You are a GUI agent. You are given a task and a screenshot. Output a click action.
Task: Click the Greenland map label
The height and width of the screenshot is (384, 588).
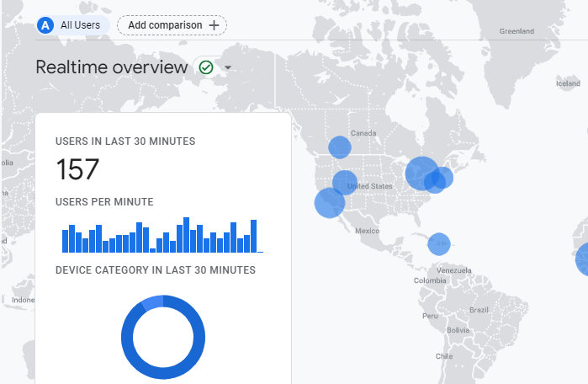pyautogui.click(x=516, y=31)
